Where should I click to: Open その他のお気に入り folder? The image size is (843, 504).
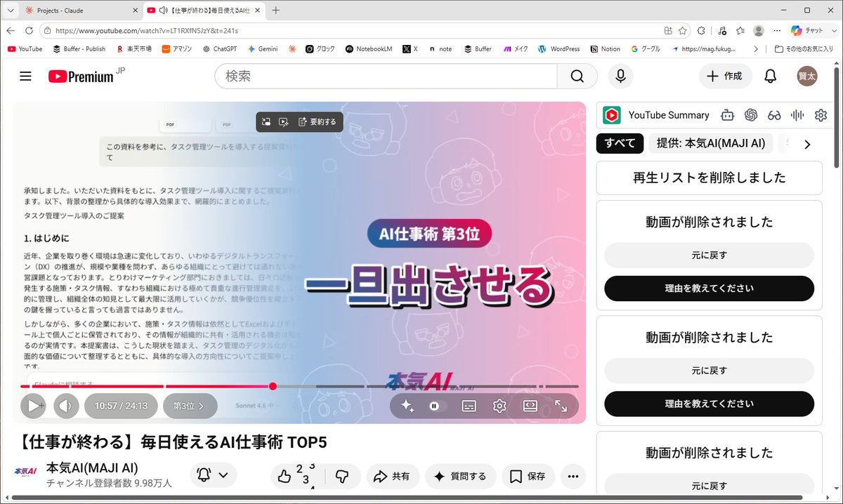804,49
